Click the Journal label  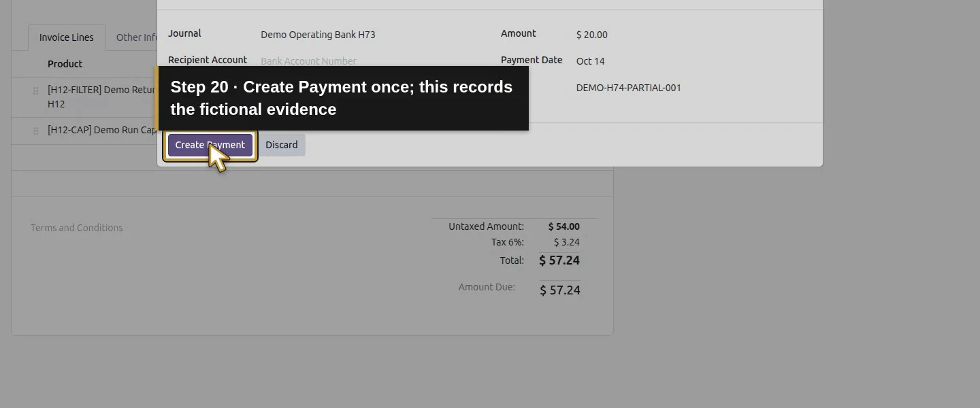(184, 33)
